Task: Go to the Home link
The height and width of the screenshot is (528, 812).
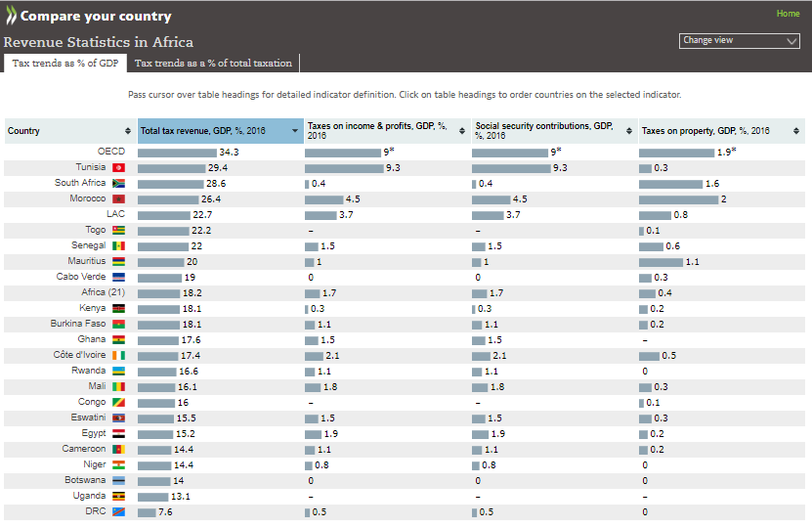Action: coord(788,14)
